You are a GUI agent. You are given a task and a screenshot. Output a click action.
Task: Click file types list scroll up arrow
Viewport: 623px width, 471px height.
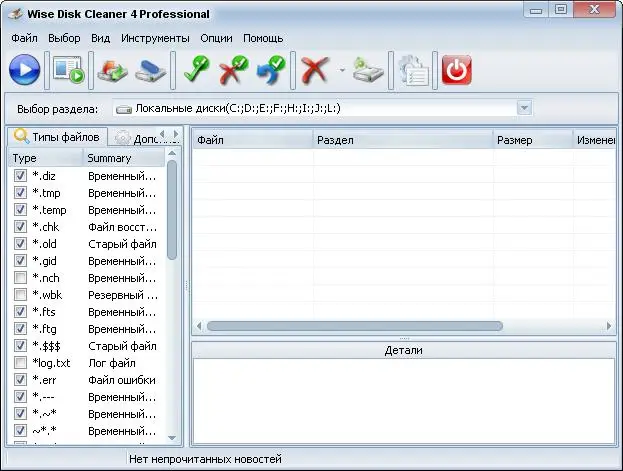point(172,153)
